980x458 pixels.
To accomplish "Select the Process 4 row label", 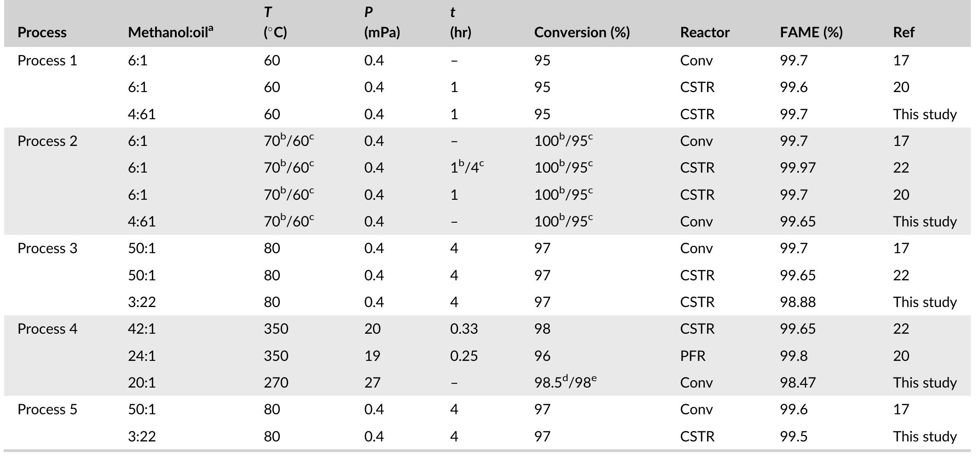I will click(47, 329).
